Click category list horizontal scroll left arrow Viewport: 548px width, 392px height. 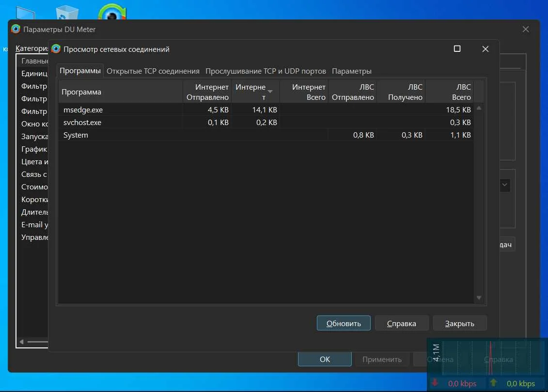coord(22,342)
